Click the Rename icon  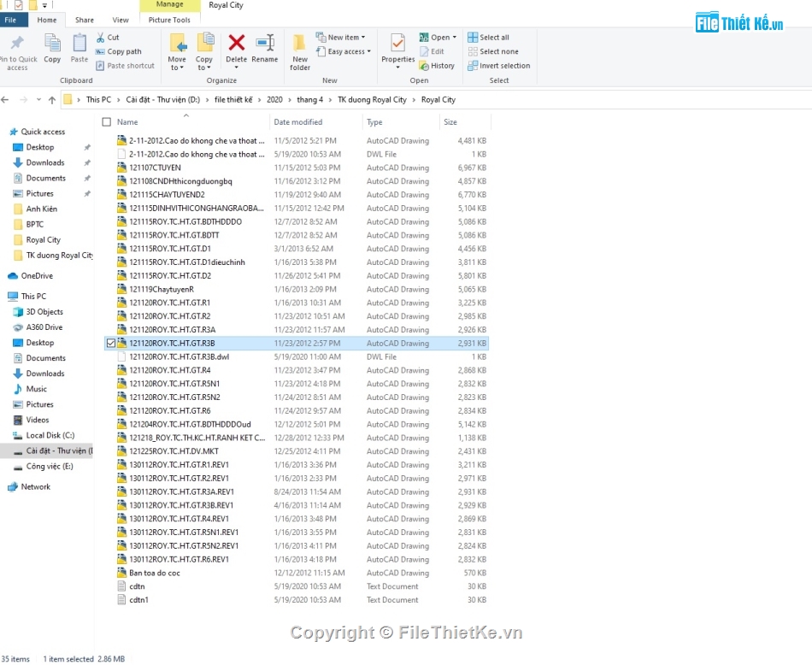click(x=265, y=43)
